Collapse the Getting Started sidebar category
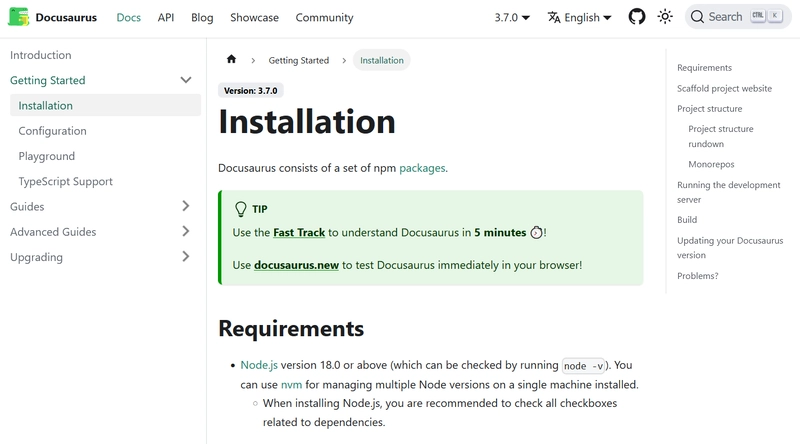This screenshot has height=444, width=800. pyautogui.click(x=185, y=80)
